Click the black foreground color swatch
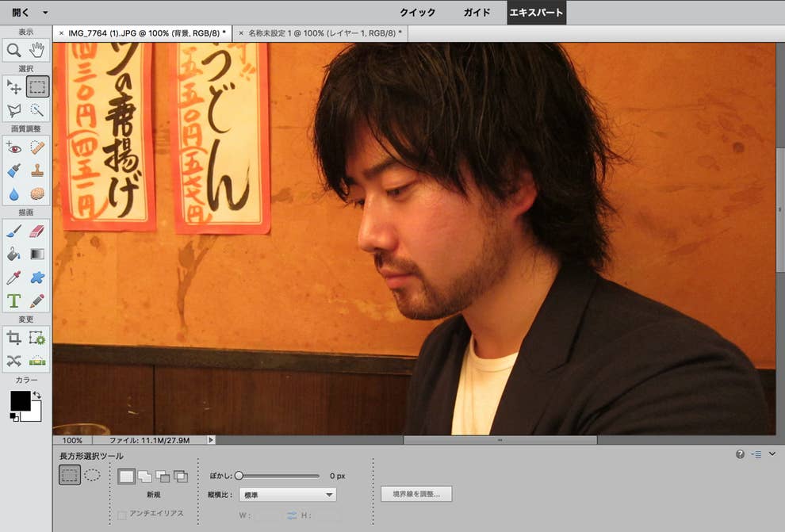 [x=20, y=400]
